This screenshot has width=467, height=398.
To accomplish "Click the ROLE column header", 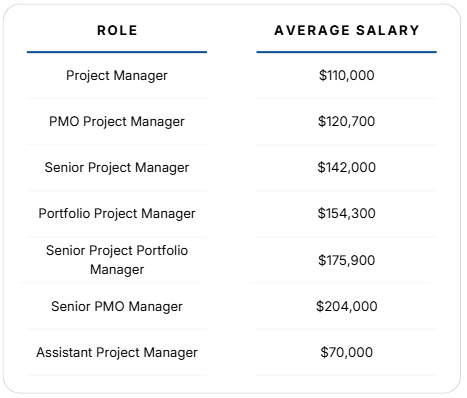I will tap(117, 30).
